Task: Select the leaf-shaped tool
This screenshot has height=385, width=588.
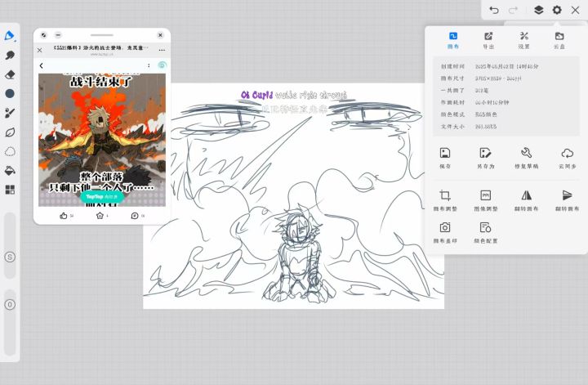Action: pos(10,132)
